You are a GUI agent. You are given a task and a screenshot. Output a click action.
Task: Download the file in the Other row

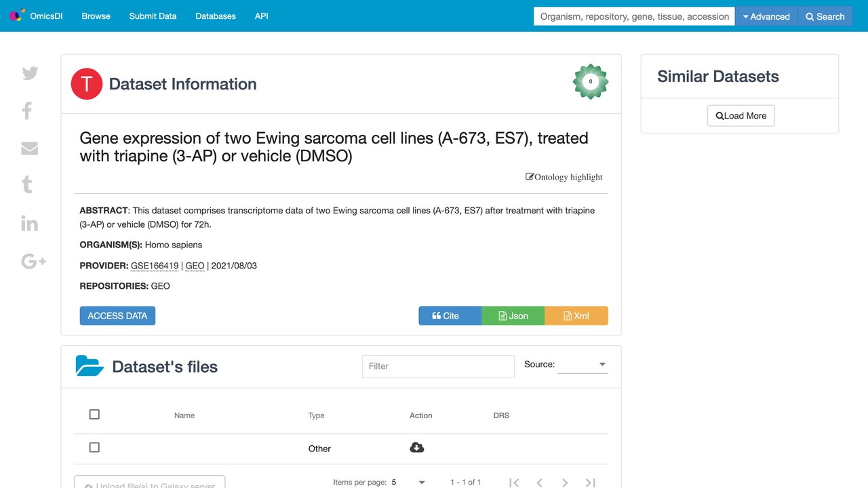417,447
